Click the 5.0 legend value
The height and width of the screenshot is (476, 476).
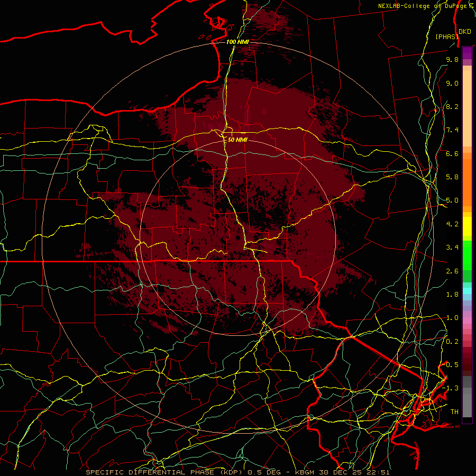[452, 200]
